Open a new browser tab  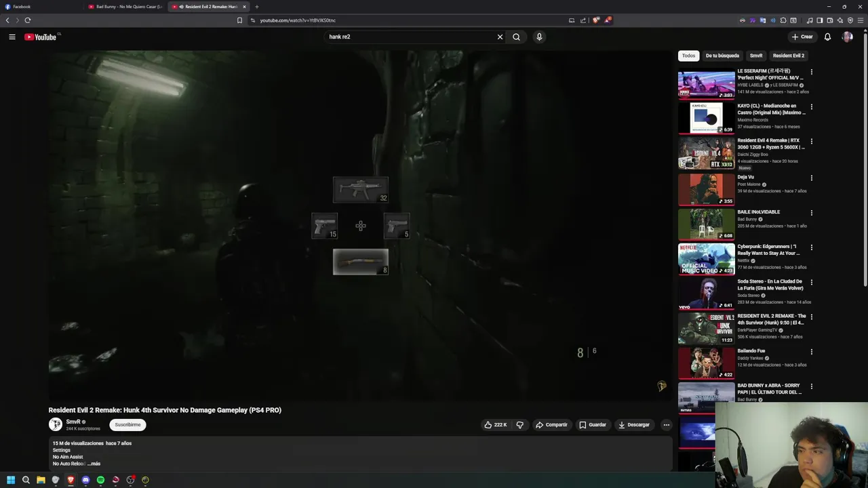click(x=257, y=7)
